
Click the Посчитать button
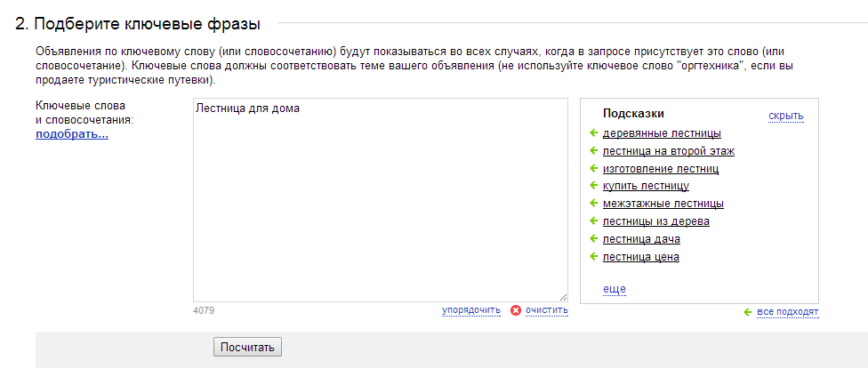(x=247, y=348)
